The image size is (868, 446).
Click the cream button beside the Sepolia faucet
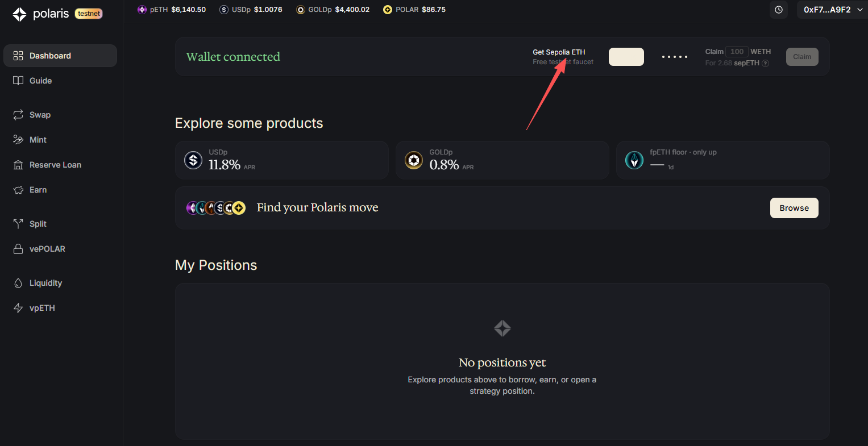tap(626, 57)
